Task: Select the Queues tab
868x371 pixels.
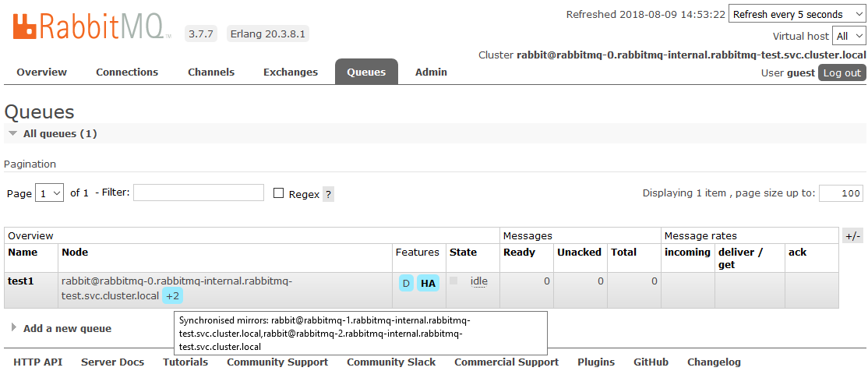Action: coord(366,72)
